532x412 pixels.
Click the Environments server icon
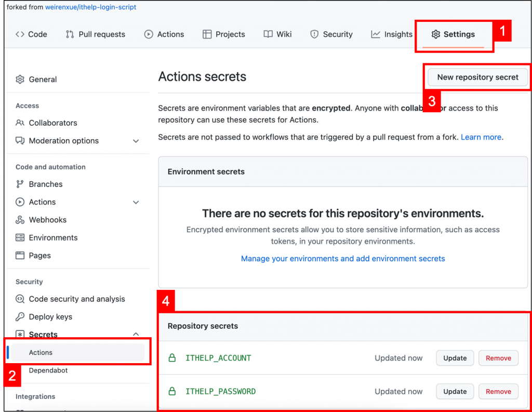[x=20, y=238]
